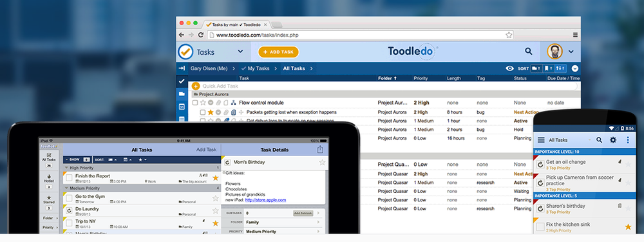Open the settings gear in the phone app
Image resolution: width=644 pixels, height=242 pixels.
(x=613, y=140)
